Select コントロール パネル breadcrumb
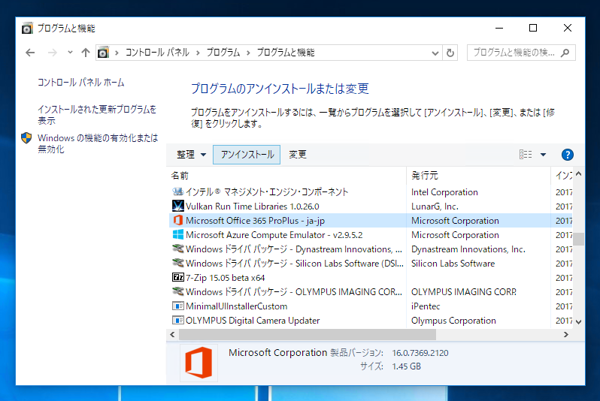This screenshot has height=401, width=600. point(157,52)
